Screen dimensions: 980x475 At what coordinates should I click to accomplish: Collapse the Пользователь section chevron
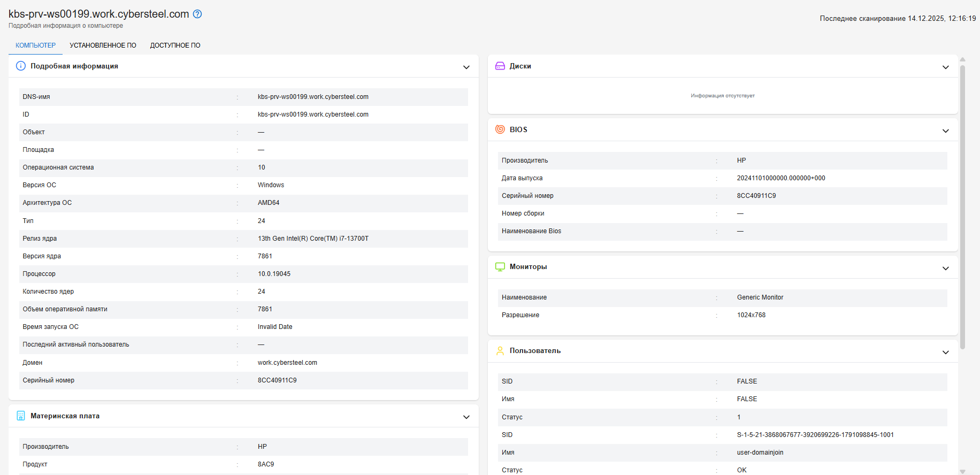pyautogui.click(x=946, y=352)
